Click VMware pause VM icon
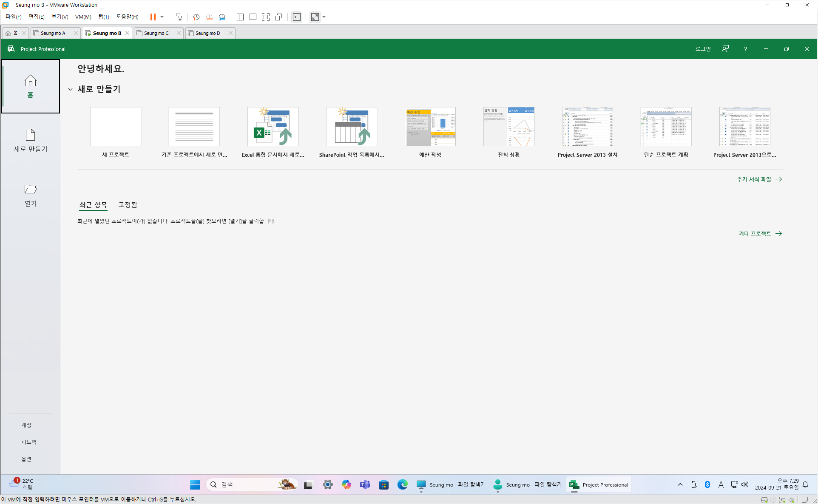The height and width of the screenshot is (504, 818). tap(153, 17)
